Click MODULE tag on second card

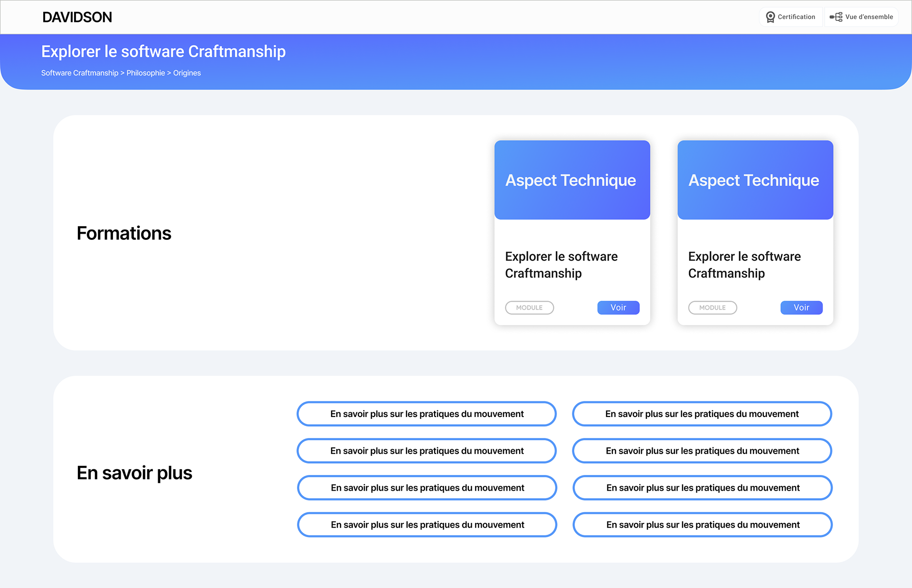pyautogui.click(x=712, y=308)
